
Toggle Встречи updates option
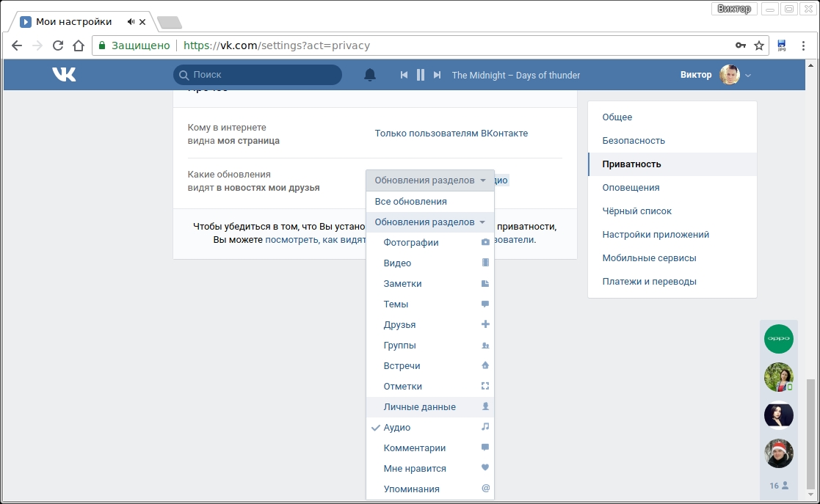pyautogui.click(x=430, y=366)
